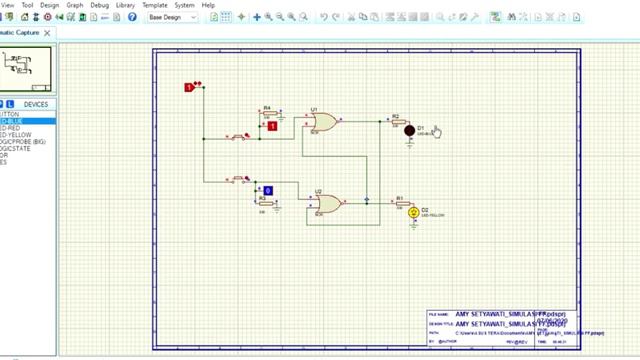Click the Redo arrow icon

tap(336, 17)
